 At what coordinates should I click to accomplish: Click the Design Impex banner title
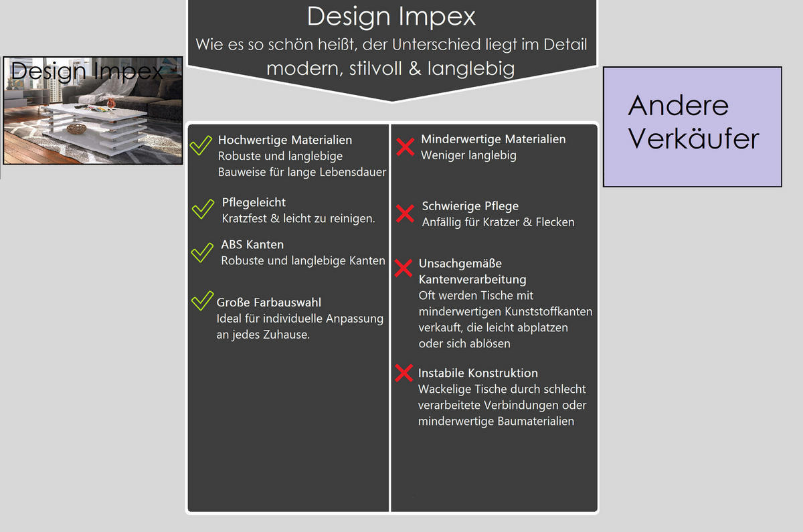click(x=391, y=16)
